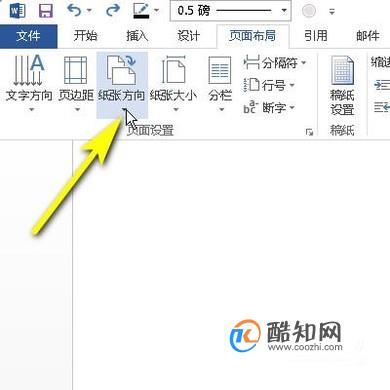Switch to the 插入 insert tab
The height and width of the screenshot is (390, 390).
(137, 36)
